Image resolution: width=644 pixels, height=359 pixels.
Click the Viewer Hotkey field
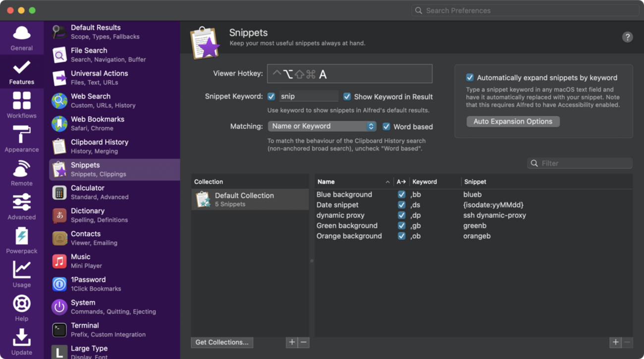point(350,74)
